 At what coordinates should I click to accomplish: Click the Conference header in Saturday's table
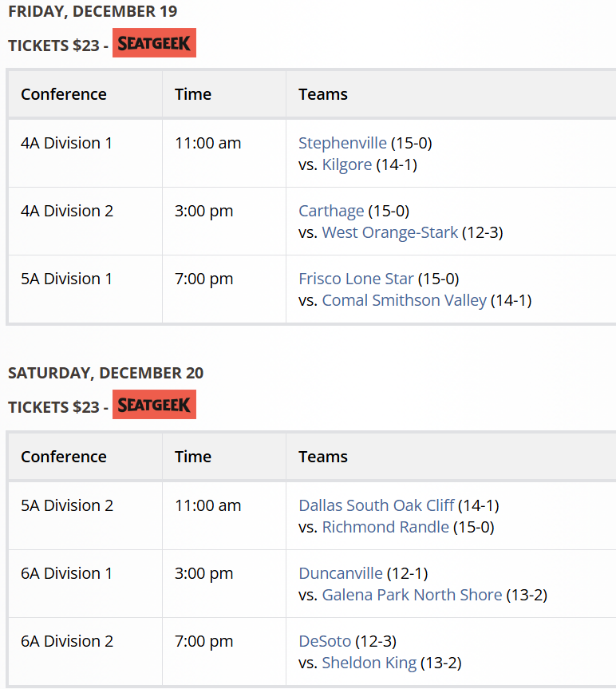click(64, 457)
